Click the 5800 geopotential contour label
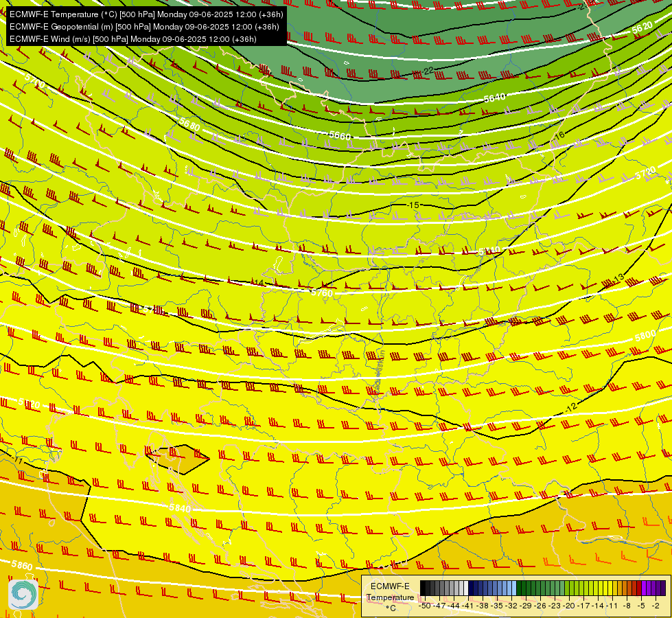This screenshot has height=618, width=672. point(645,335)
